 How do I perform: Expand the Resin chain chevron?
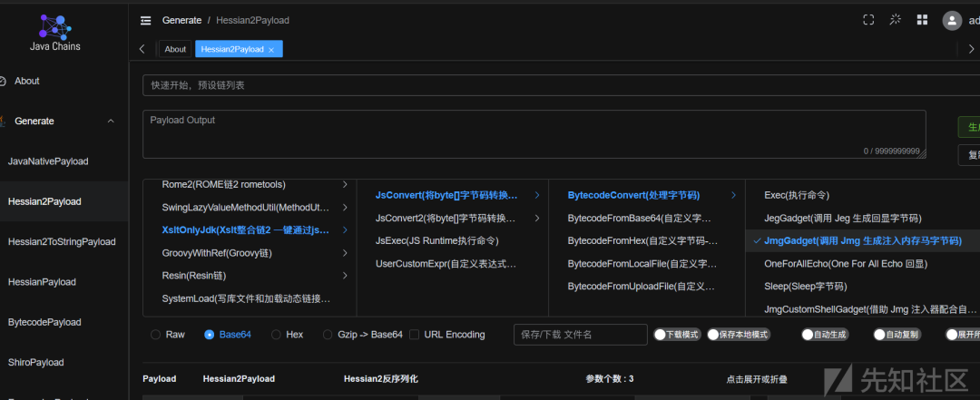point(345,275)
